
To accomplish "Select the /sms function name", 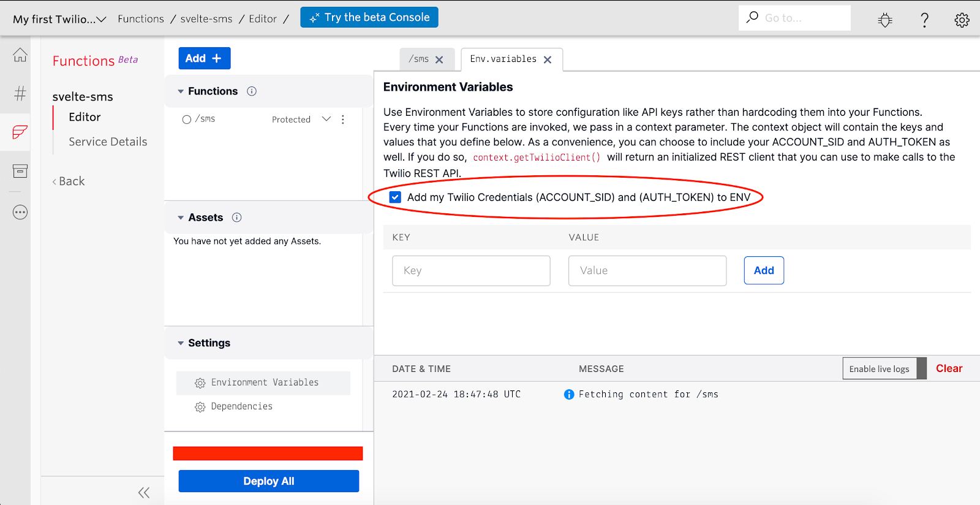I will pos(205,119).
